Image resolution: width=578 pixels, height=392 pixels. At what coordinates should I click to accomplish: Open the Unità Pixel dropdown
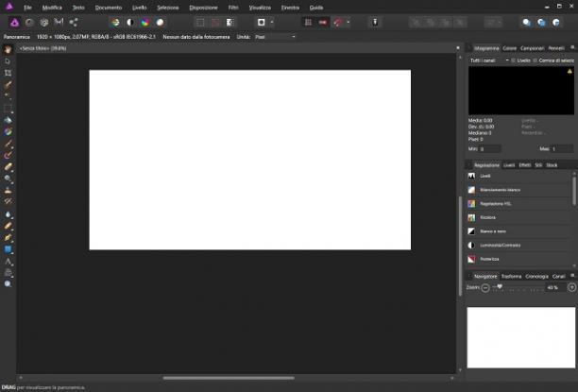click(x=275, y=37)
